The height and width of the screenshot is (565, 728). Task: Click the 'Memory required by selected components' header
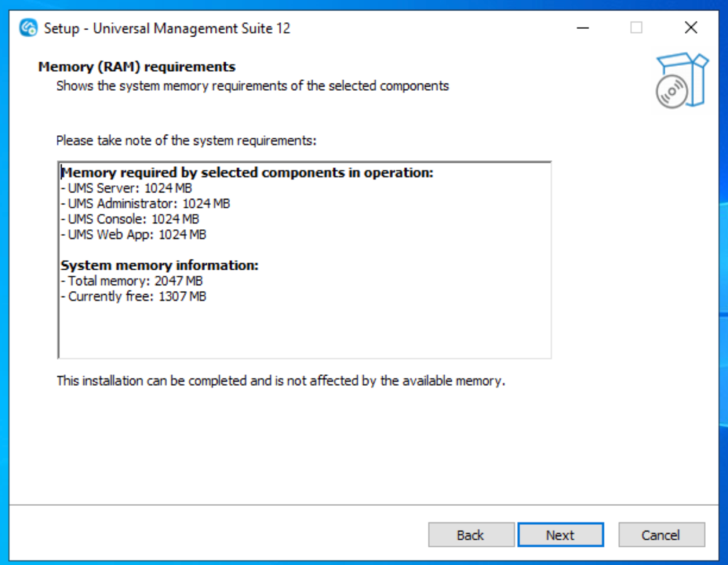(247, 173)
